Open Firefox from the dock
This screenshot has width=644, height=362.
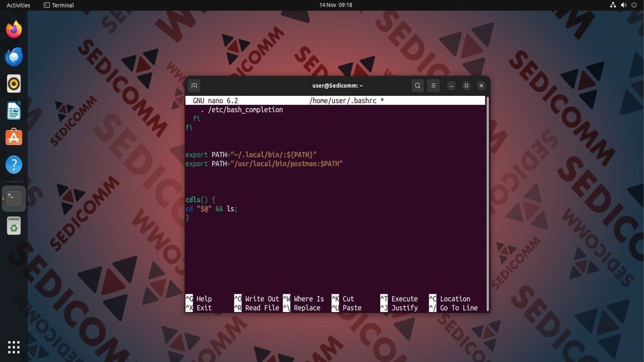tap(14, 29)
